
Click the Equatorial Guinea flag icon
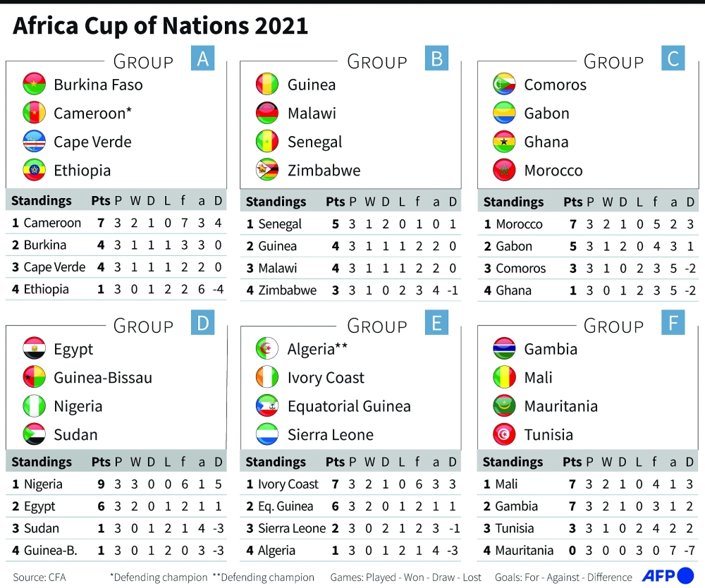tap(267, 406)
